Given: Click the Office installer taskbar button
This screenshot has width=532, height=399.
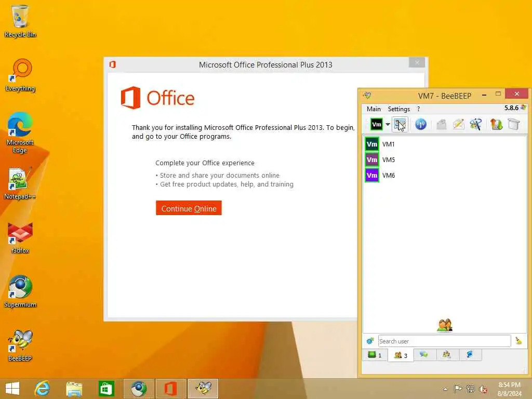Looking at the screenshot, I should click(x=170, y=389).
